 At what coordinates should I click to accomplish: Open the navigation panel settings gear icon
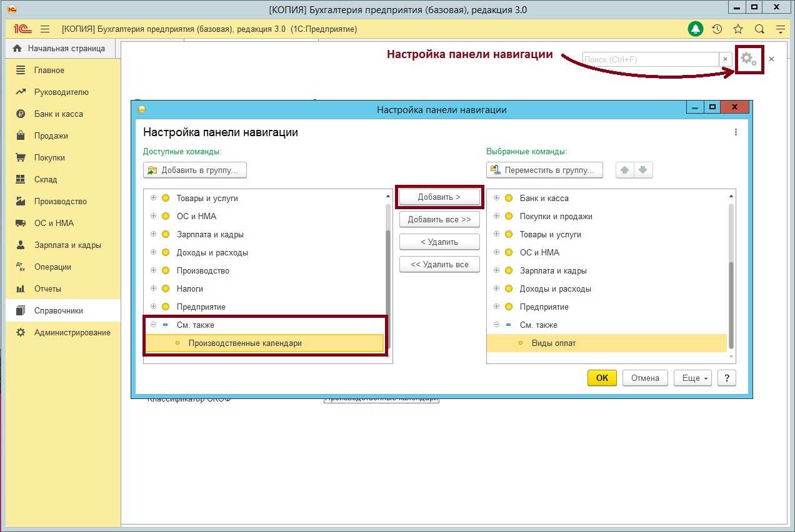coord(749,59)
